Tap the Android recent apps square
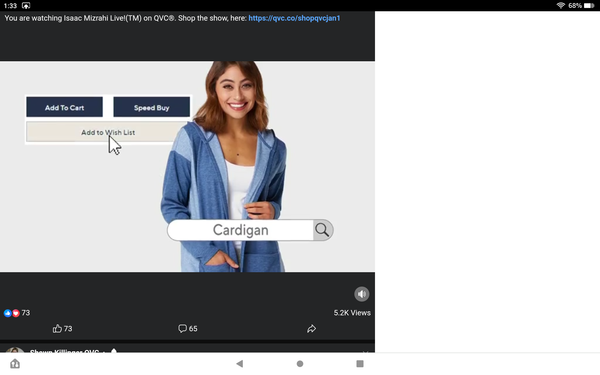The image size is (600, 375). click(x=360, y=364)
